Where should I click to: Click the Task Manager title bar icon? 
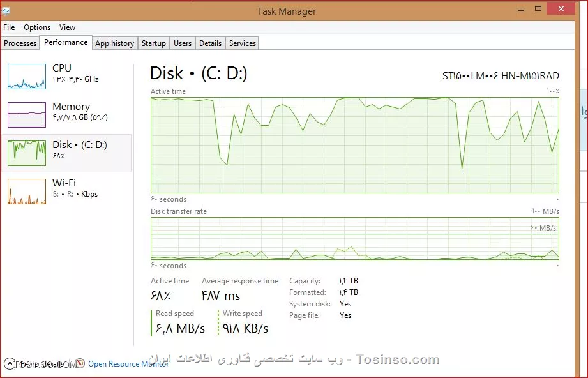pos(5,11)
